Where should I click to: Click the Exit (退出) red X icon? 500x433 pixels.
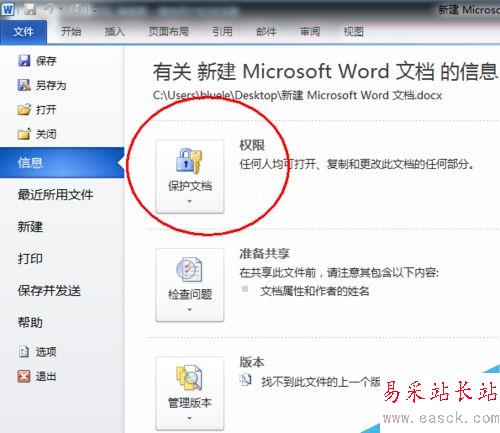24,376
